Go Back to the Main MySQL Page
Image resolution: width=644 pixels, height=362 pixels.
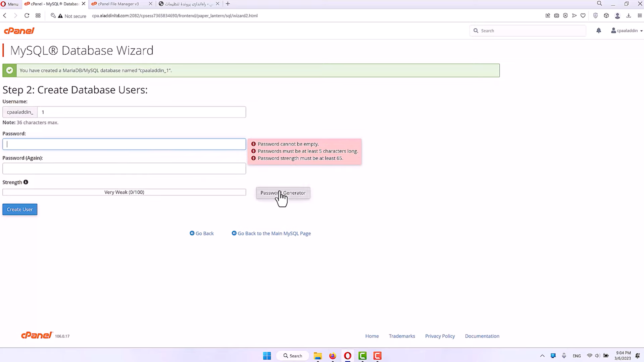click(271, 234)
